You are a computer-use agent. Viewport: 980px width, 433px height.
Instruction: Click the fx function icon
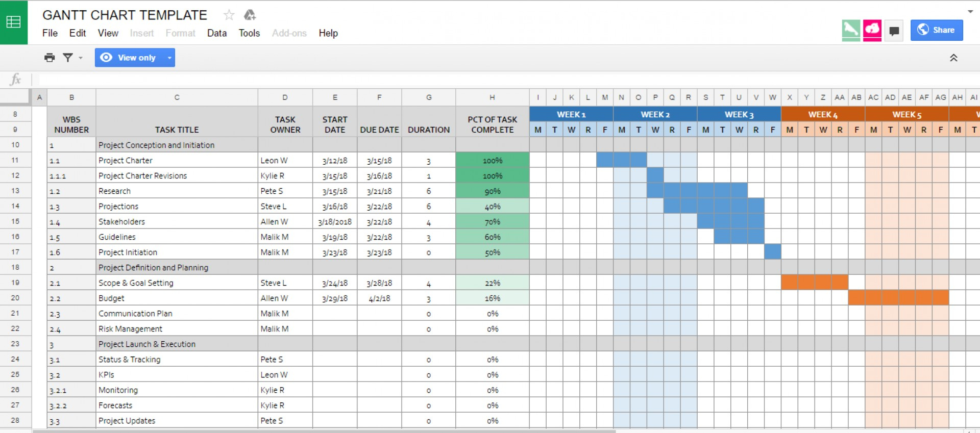[x=16, y=80]
